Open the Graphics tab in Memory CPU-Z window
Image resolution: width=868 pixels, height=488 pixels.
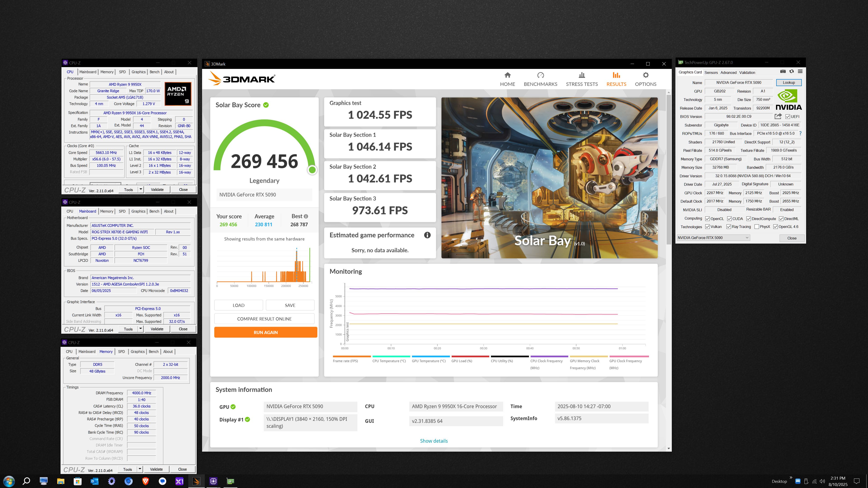[137, 351]
